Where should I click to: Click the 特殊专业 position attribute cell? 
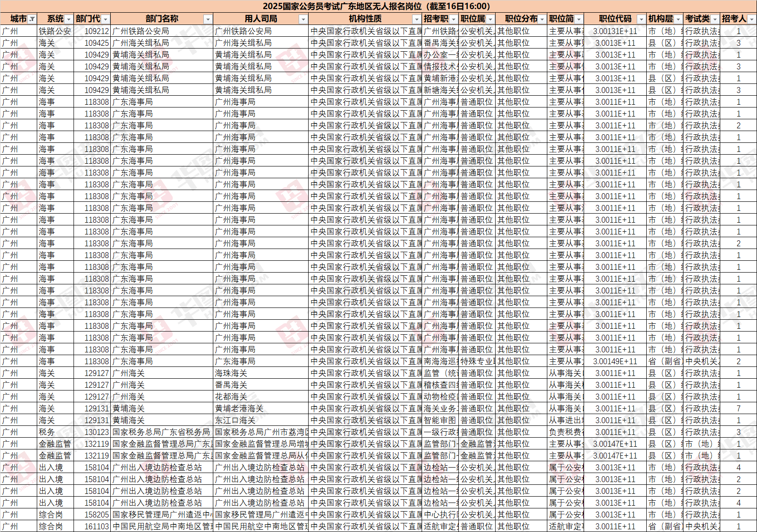tap(477, 361)
